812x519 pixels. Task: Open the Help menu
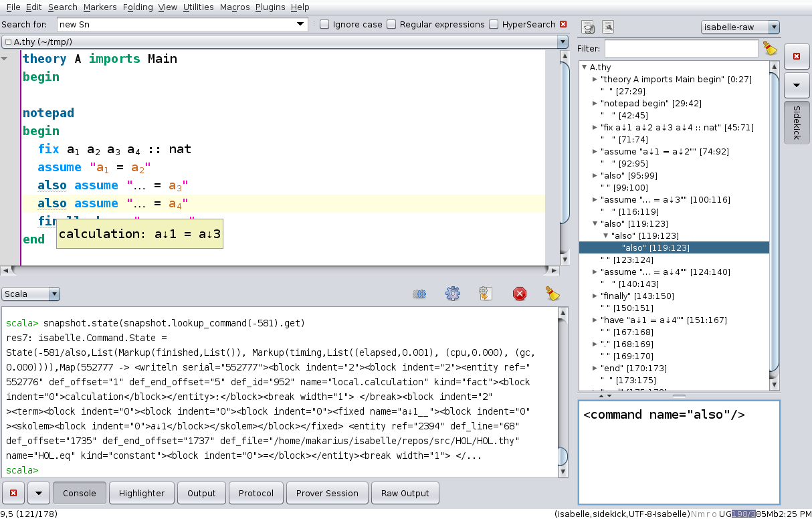[300, 7]
